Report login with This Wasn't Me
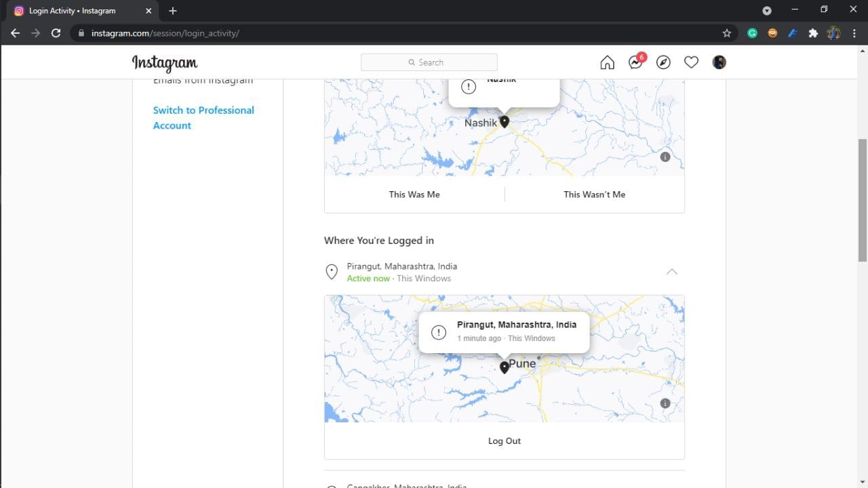This screenshot has width=868, height=488. [x=594, y=195]
